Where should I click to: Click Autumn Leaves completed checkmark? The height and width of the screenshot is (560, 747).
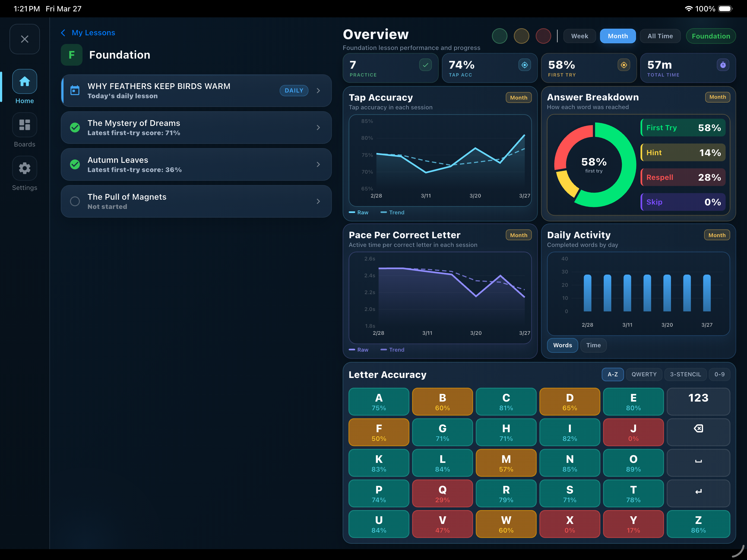75,164
